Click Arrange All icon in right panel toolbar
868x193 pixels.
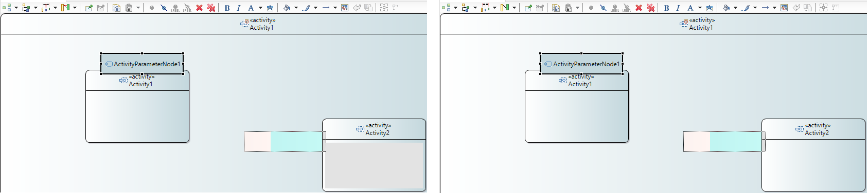click(x=446, y=8)
